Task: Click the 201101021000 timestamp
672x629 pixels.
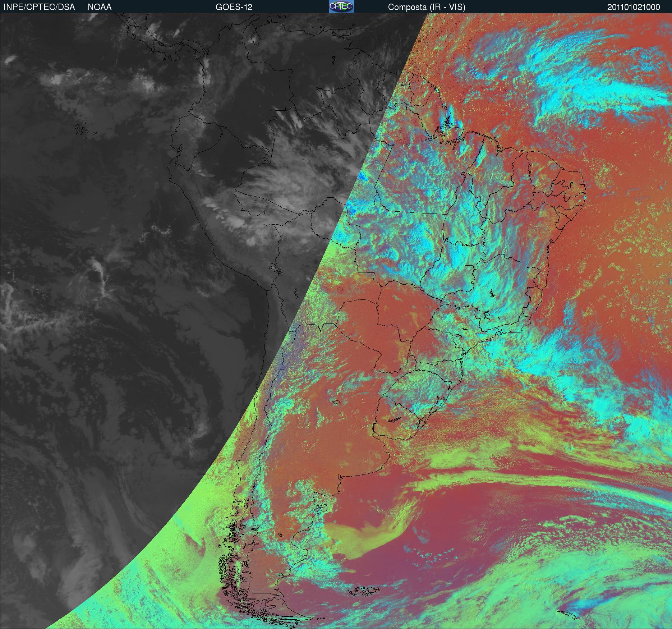Action: 634,7
